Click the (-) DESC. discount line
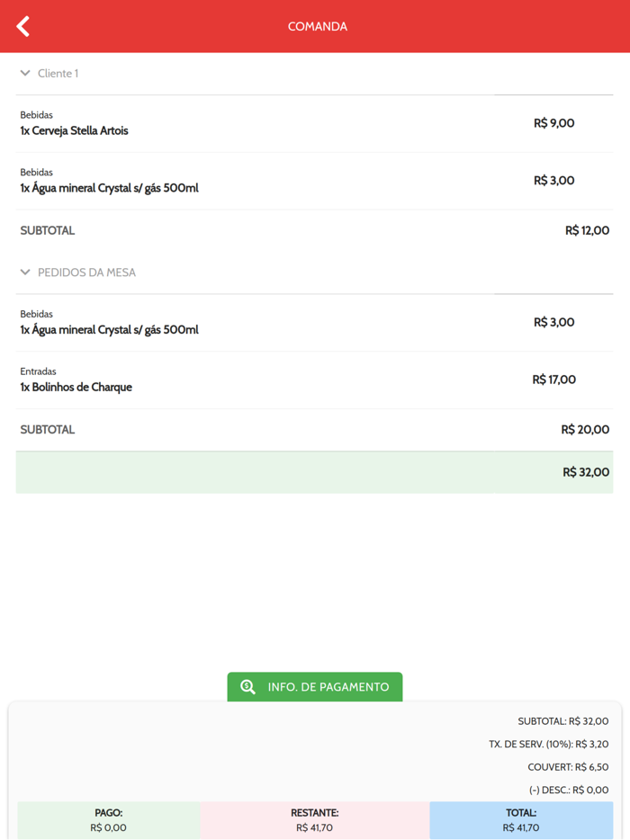 (568, 791)
